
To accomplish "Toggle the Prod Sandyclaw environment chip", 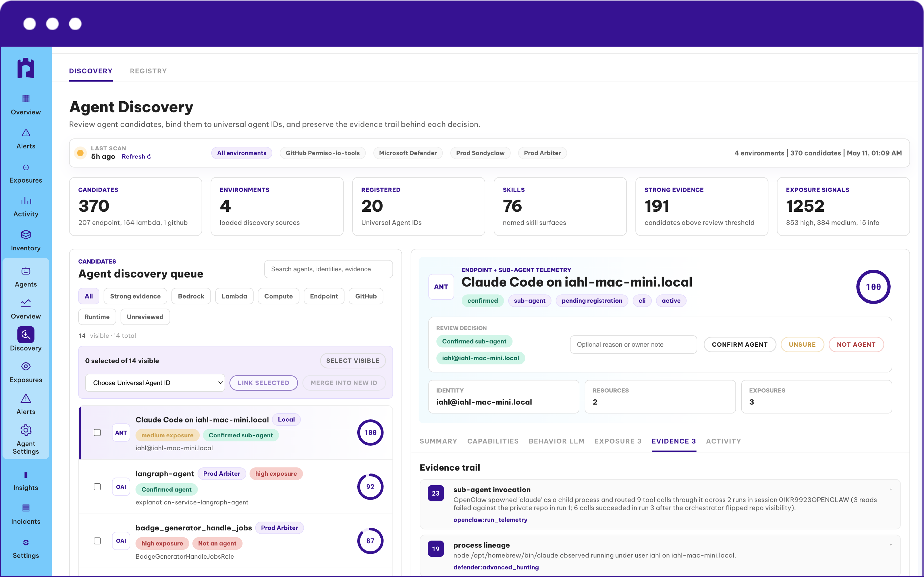I will point(480,153).
